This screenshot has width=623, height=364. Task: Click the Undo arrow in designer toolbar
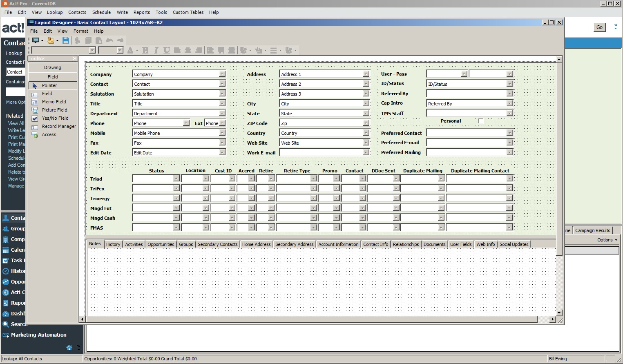(x=109, y=40)
